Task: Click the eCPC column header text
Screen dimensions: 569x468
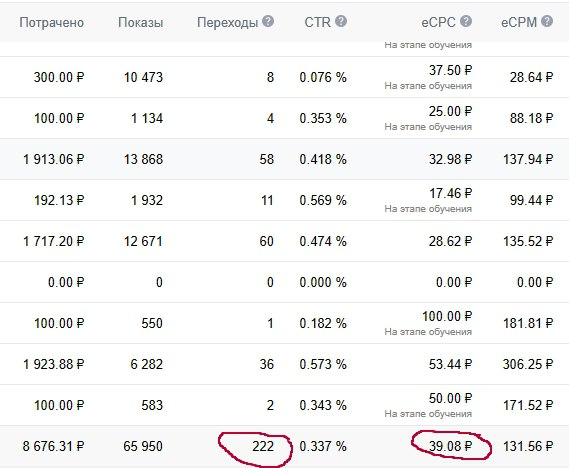Action: (x=438, y=22)
